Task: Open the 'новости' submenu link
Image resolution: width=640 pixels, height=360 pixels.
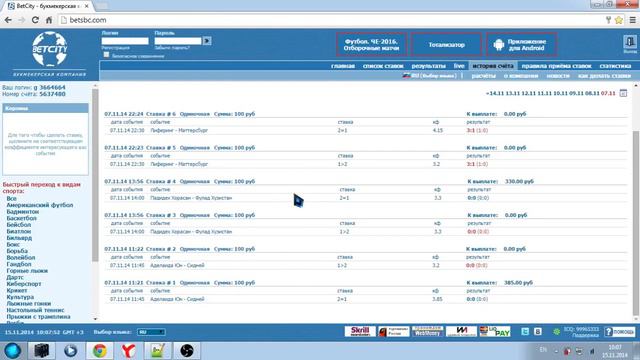Action: (x=558, y=76)
